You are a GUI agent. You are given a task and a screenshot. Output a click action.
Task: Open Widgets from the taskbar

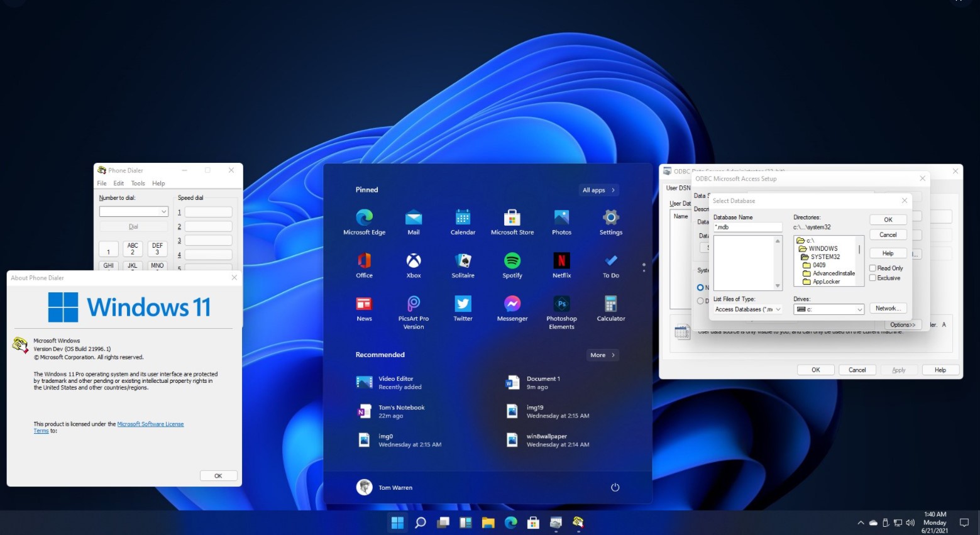tap(466, 522)
